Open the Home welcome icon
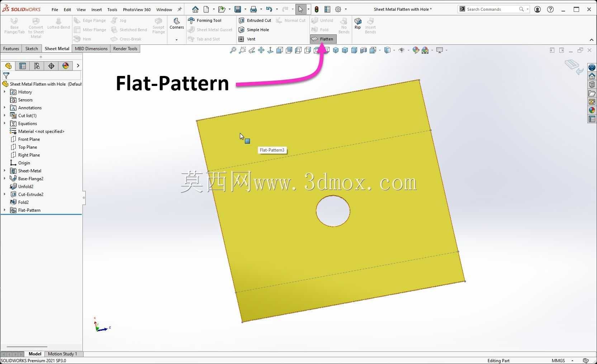 (195, 9)
